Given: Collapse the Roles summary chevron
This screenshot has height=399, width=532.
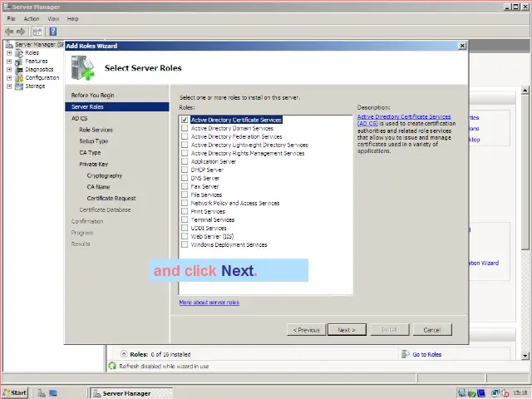Looking at the screenshot, I should (x=124, y=354).
